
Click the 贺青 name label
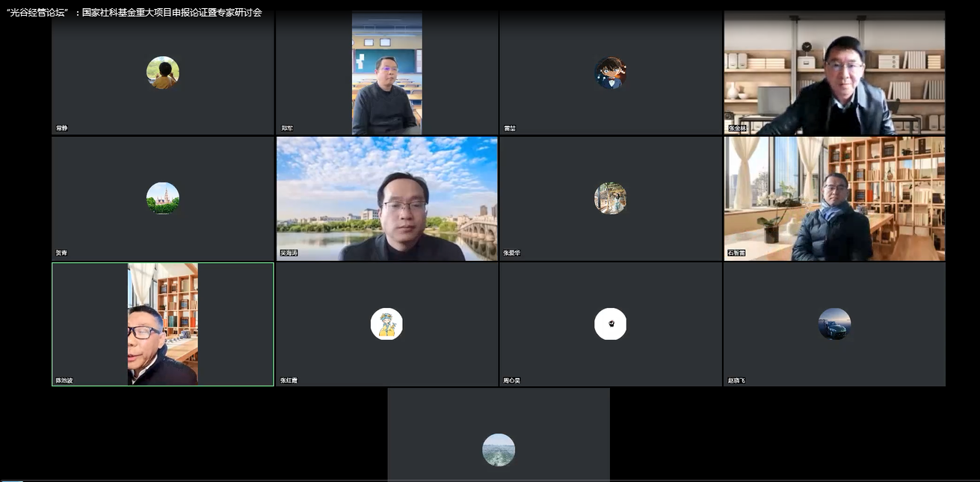pos(61,254)
